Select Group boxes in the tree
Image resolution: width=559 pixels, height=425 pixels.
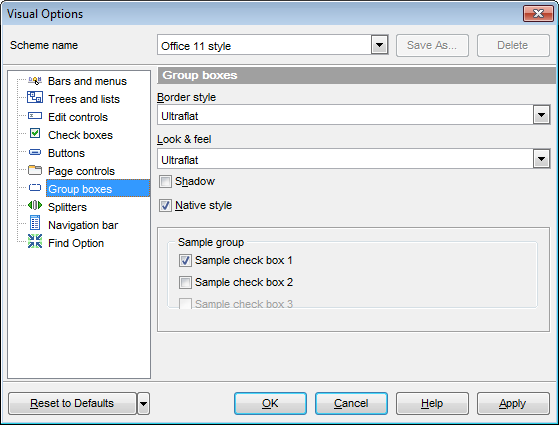tap(80, 189)
